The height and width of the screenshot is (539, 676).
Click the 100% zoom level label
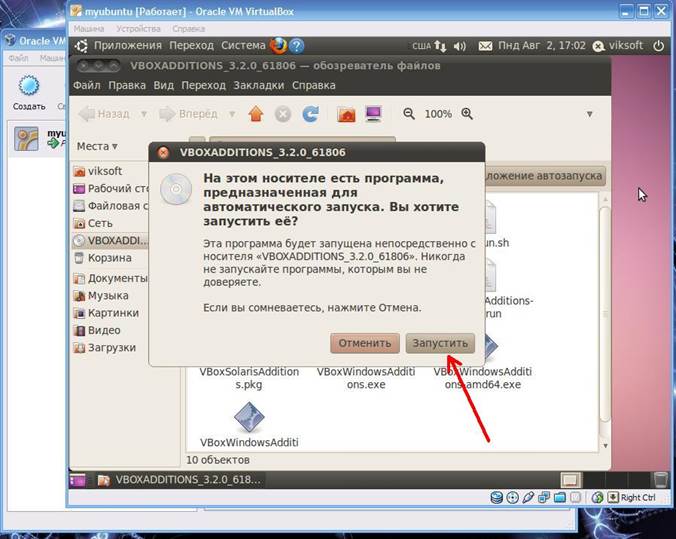[x=438, y=114]
